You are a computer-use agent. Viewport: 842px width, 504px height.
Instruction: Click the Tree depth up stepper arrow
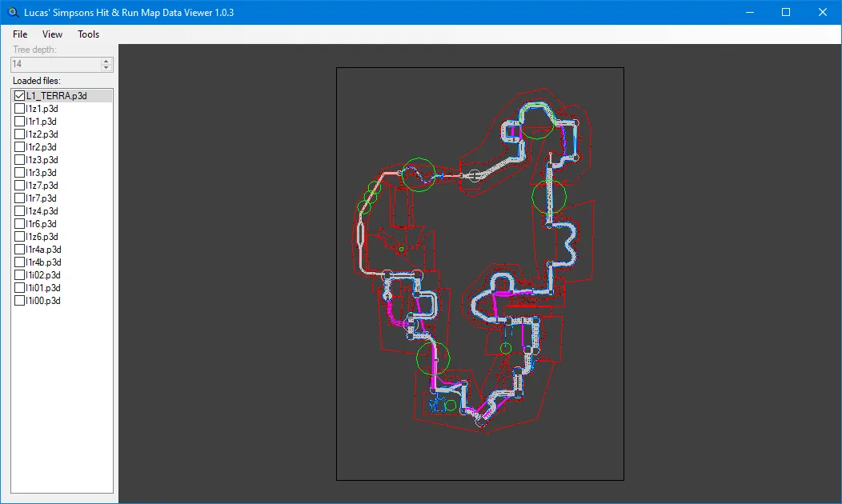[105, 61]
